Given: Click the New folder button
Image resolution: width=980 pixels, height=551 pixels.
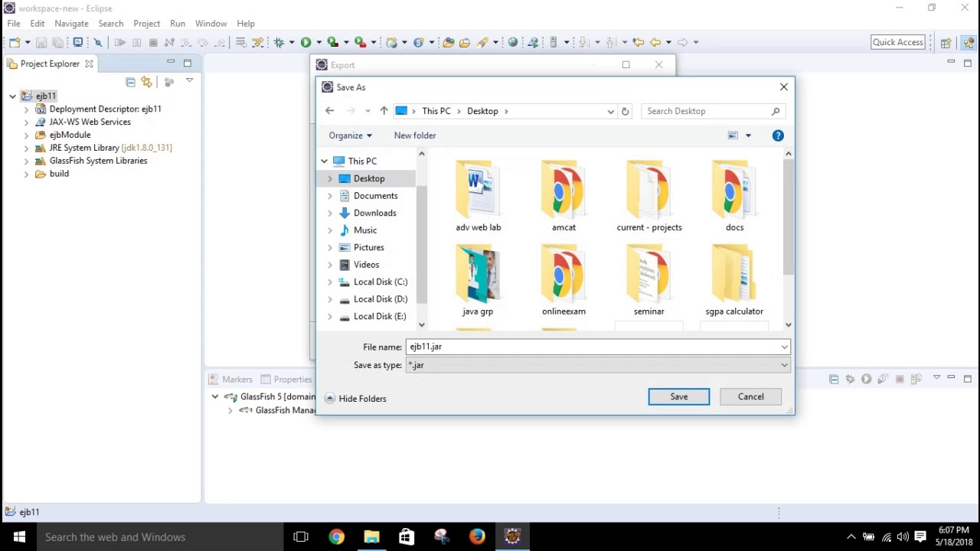Looking at the screenshot, I should point(415,135).
